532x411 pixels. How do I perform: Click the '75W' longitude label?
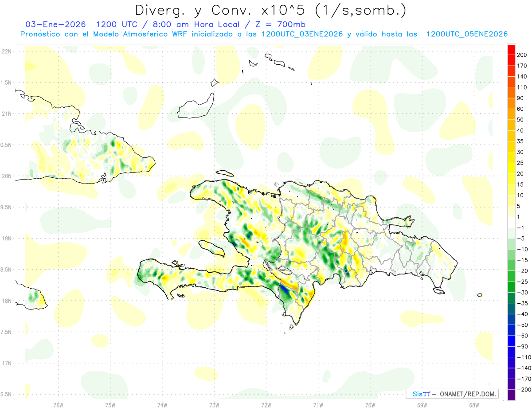click(110, 405)
